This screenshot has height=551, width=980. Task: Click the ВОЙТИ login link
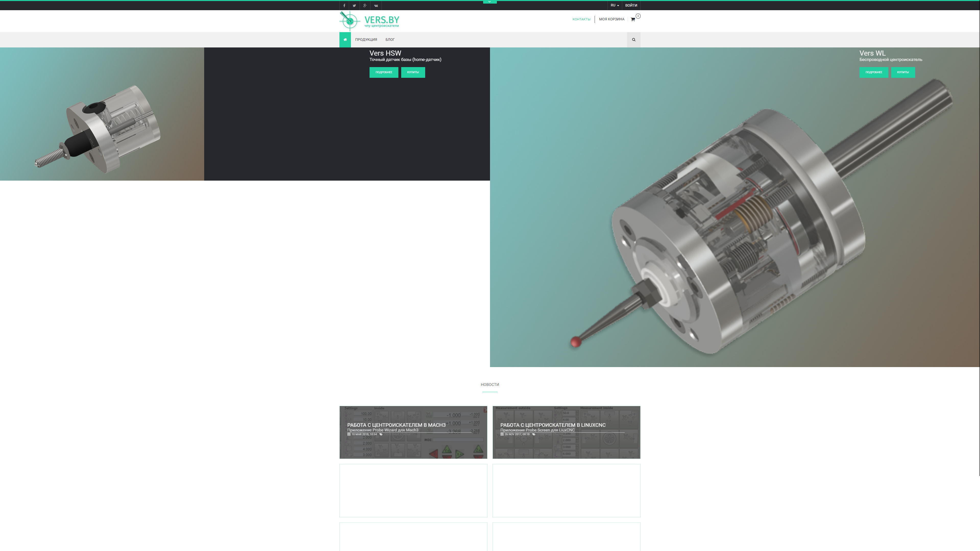coord(631,5)
